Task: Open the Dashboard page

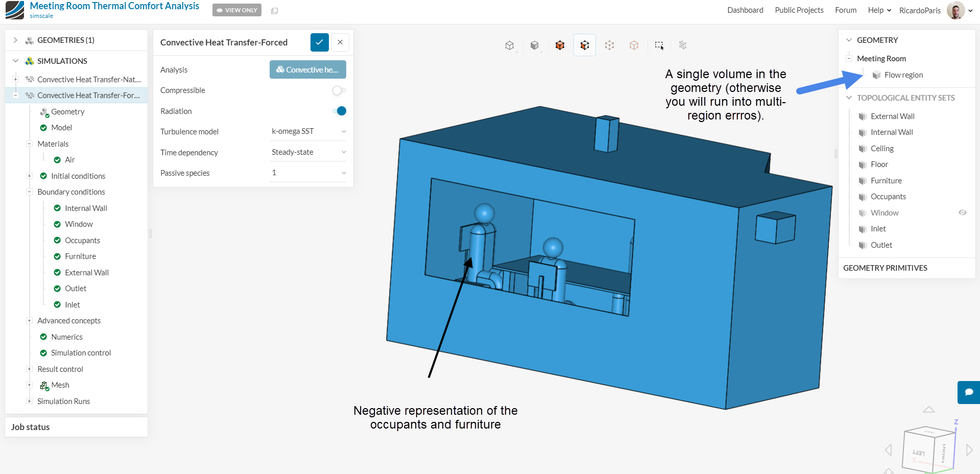Action: point(745,10)
